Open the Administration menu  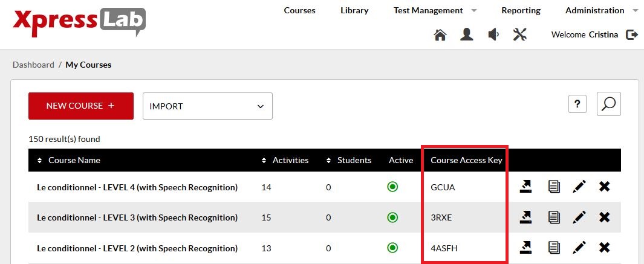(594, 11)
